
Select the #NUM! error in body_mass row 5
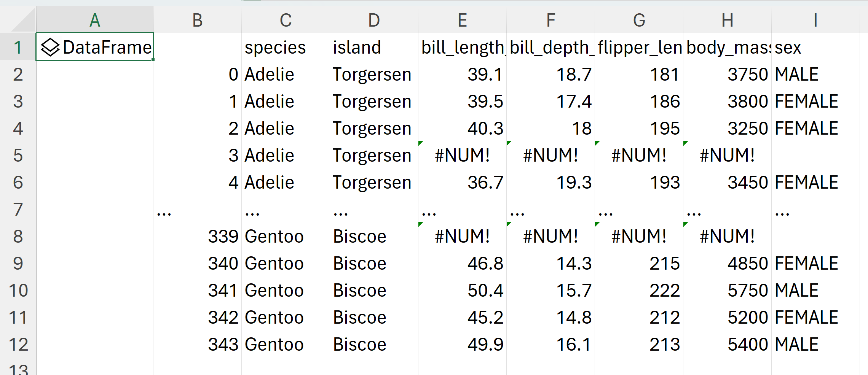(727, 155)
